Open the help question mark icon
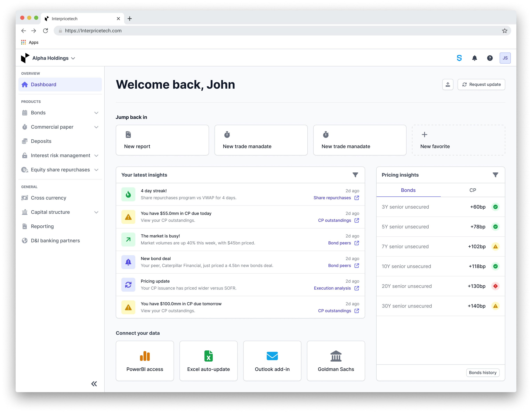 pos(490,58)
